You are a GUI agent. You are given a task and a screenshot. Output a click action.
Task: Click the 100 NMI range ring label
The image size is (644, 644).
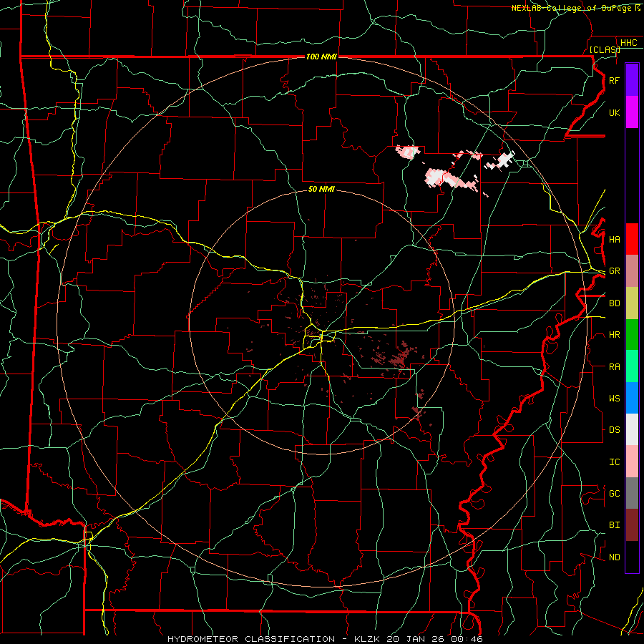click(321, 57)
